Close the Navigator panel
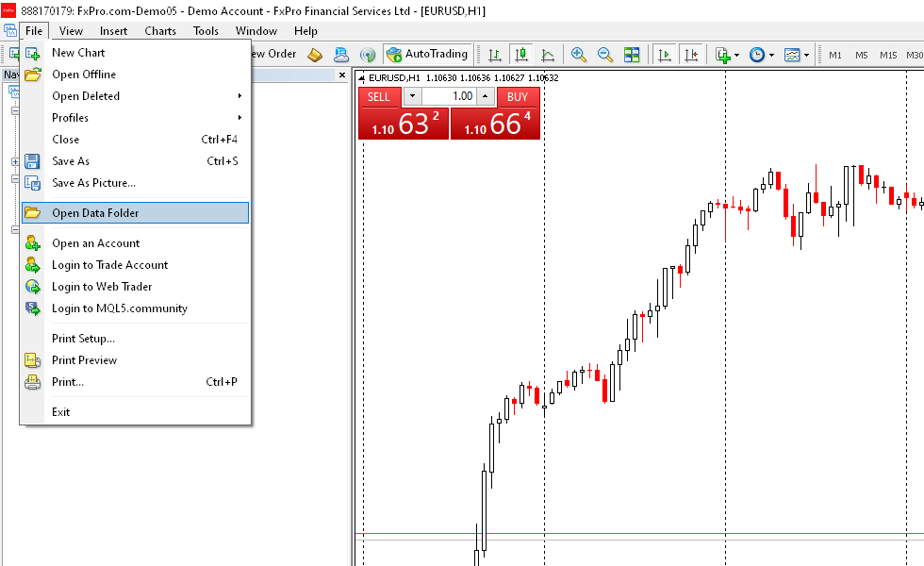Image resolution: width=924 pixels, height=566 pixels. [x=341, y=75]
